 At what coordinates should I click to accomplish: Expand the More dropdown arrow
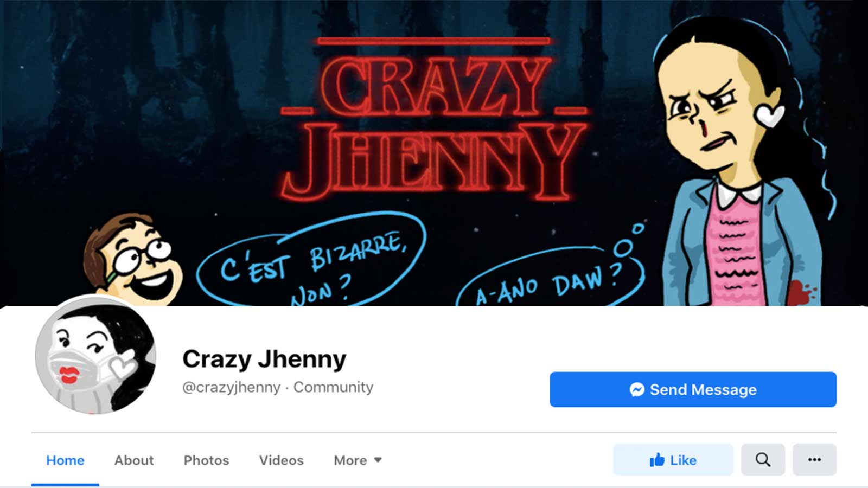coord(378,460)
